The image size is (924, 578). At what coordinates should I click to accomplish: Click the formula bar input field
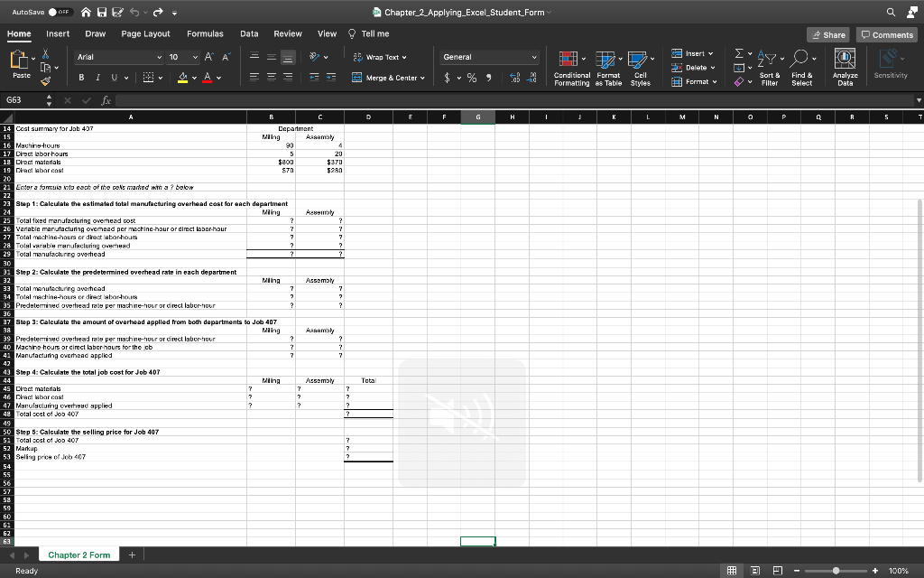click(x=513, y=100)
